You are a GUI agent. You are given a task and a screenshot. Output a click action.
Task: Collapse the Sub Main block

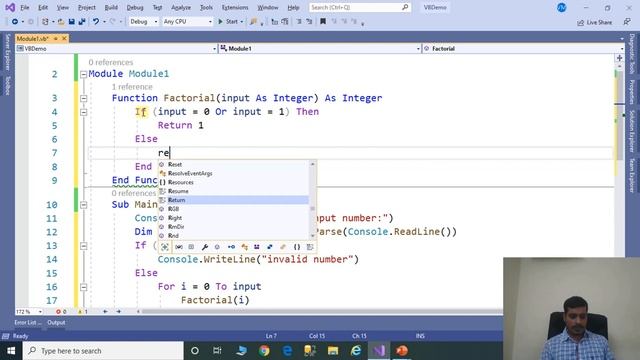[84, 205]
